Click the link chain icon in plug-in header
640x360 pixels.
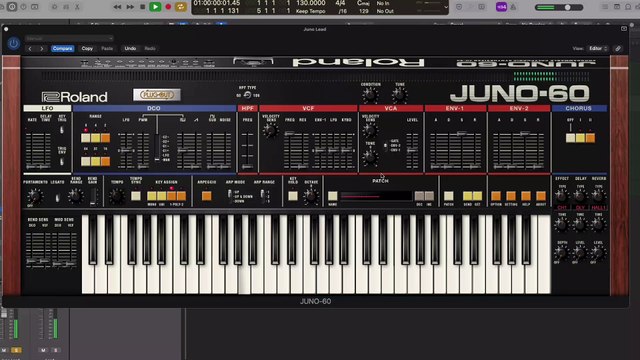[x=618, y=49]
